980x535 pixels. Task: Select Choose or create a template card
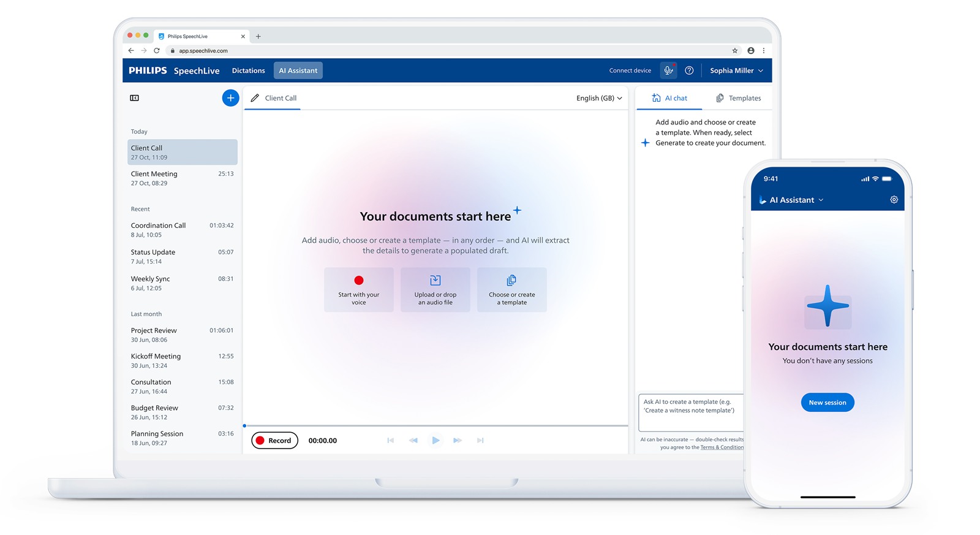point(512,290)
